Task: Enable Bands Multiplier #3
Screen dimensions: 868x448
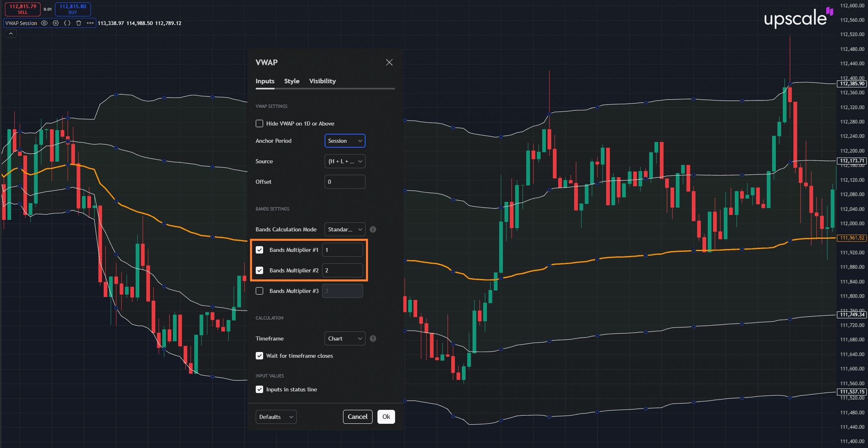Action: [x=259, y=291]
